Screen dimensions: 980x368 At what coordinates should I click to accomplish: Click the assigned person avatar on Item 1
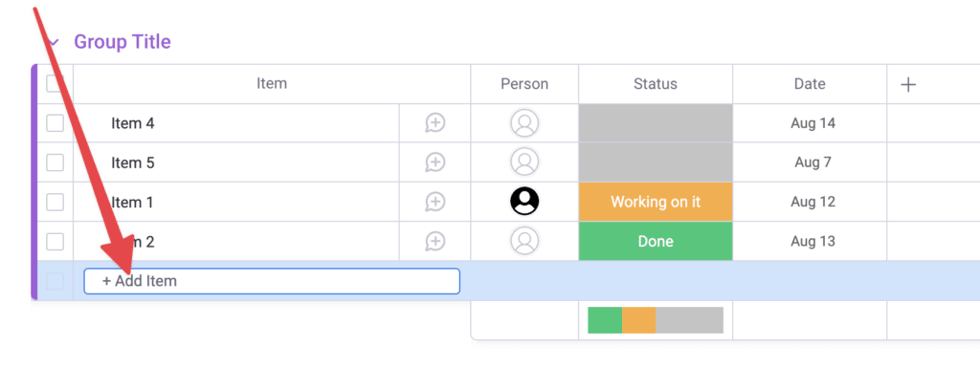(524, 202)
